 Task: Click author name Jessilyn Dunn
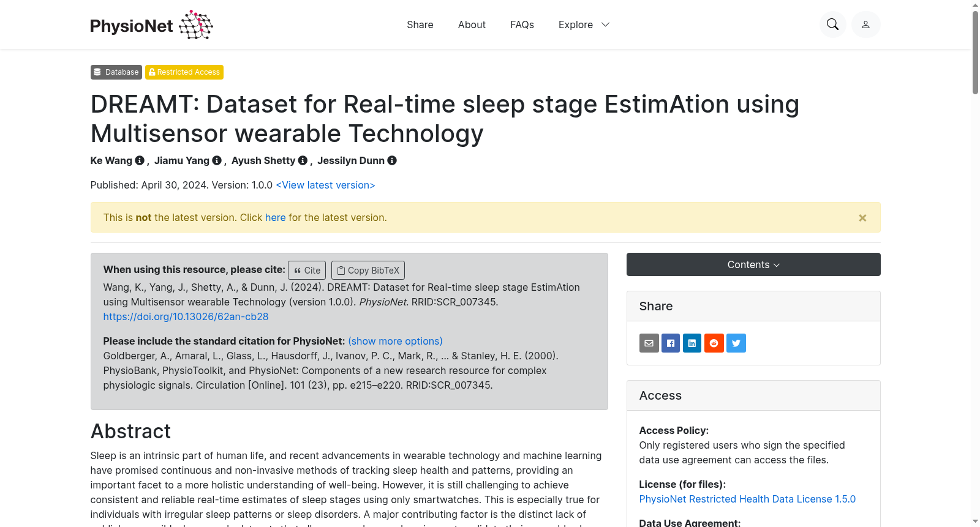(351, 160)
